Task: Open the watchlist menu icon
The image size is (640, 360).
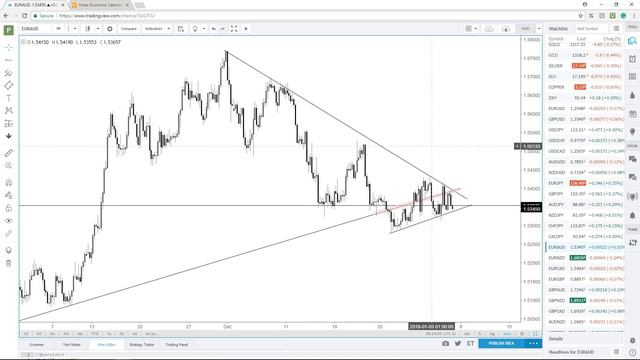Action: [x=616, y=29]
